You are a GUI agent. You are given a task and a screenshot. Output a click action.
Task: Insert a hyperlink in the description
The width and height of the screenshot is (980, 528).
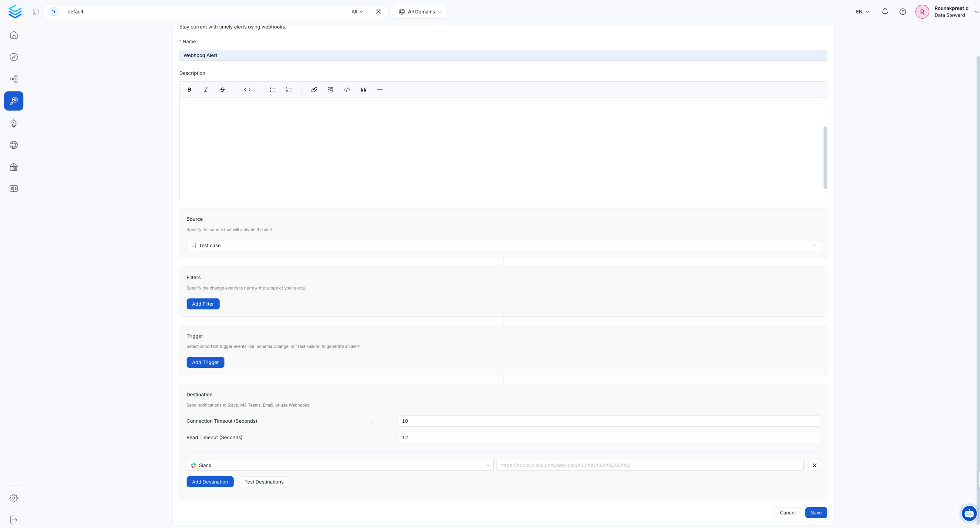coord(314,90)
